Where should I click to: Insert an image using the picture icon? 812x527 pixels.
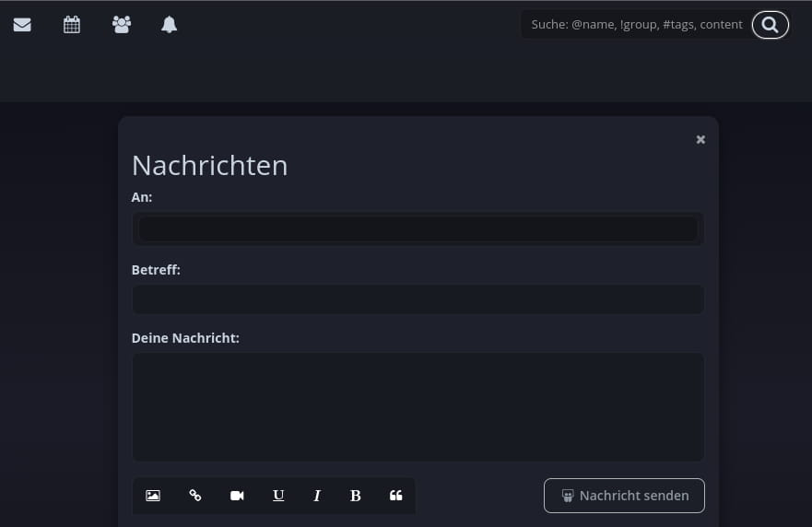coord(153,496)
